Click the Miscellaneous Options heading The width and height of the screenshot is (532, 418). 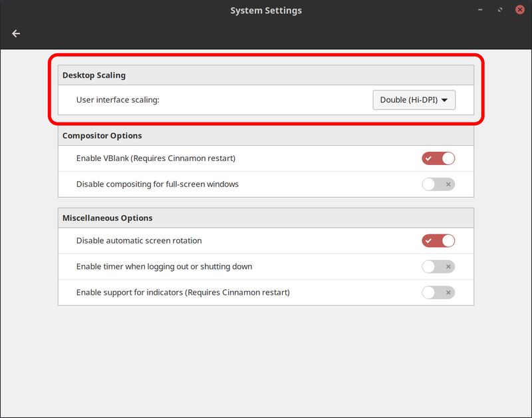(107, 218)
